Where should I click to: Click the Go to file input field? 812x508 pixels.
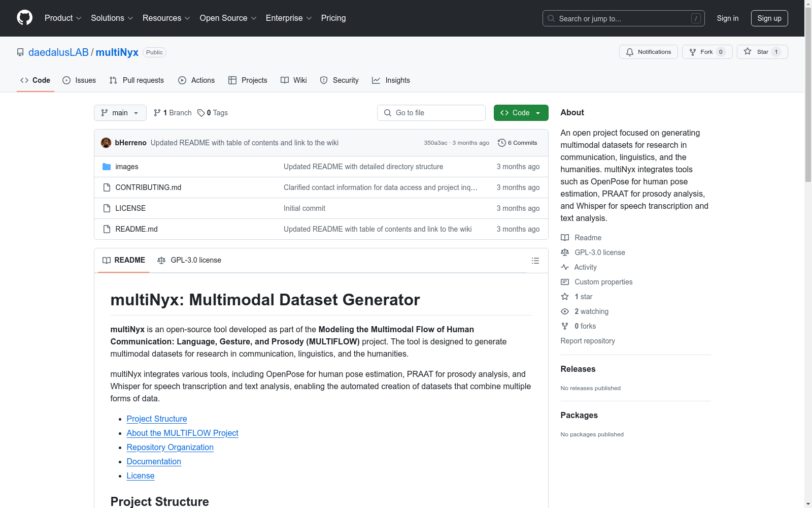431,113
